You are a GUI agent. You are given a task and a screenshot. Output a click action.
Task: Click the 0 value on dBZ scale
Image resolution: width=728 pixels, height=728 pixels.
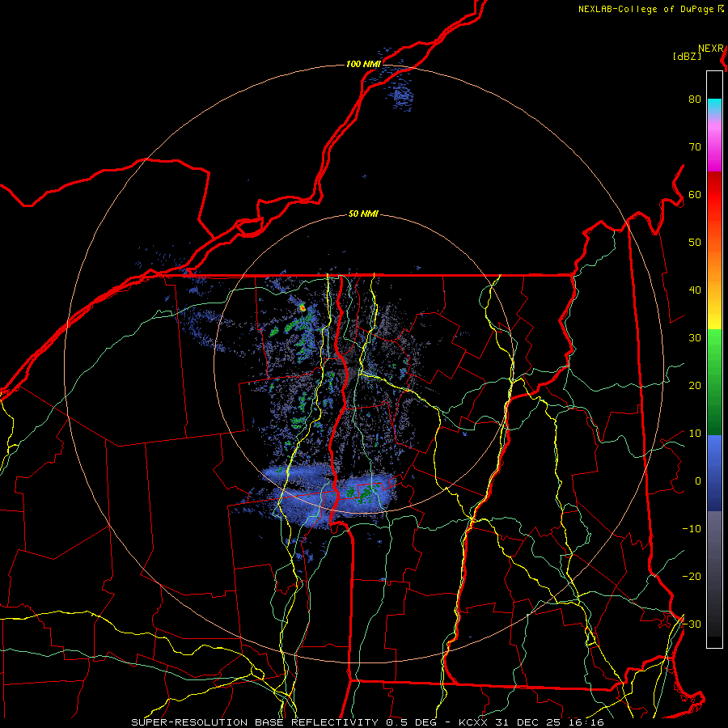pyautogui.click(x=698, y=481)
